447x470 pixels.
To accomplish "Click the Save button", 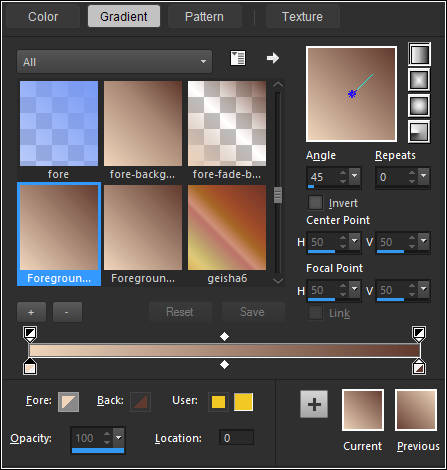I will point(252,312).
